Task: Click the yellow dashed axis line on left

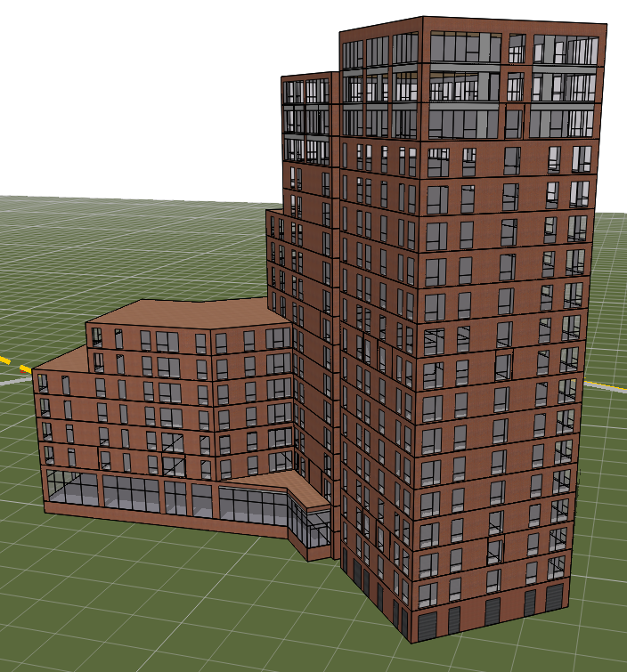Action: pos(11,362)
